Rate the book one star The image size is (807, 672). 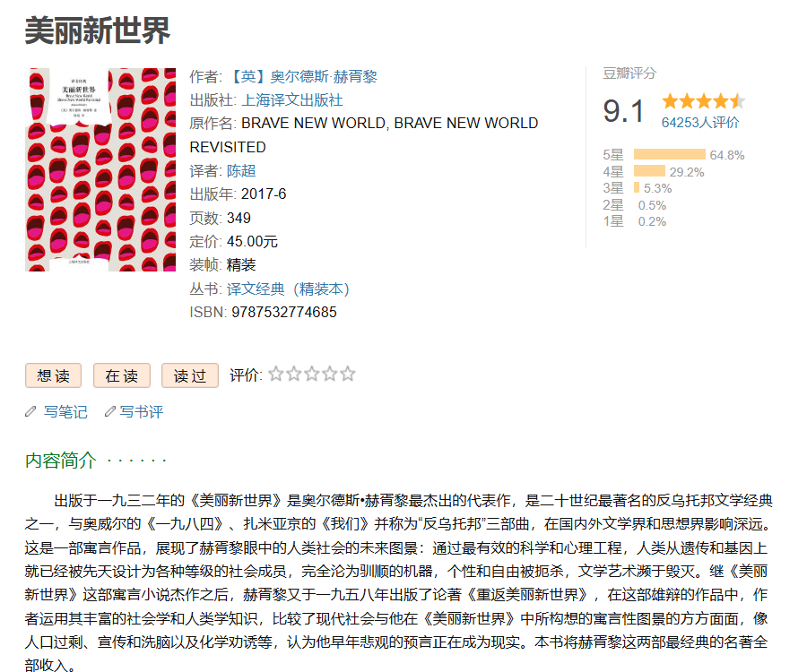[276, 374]
